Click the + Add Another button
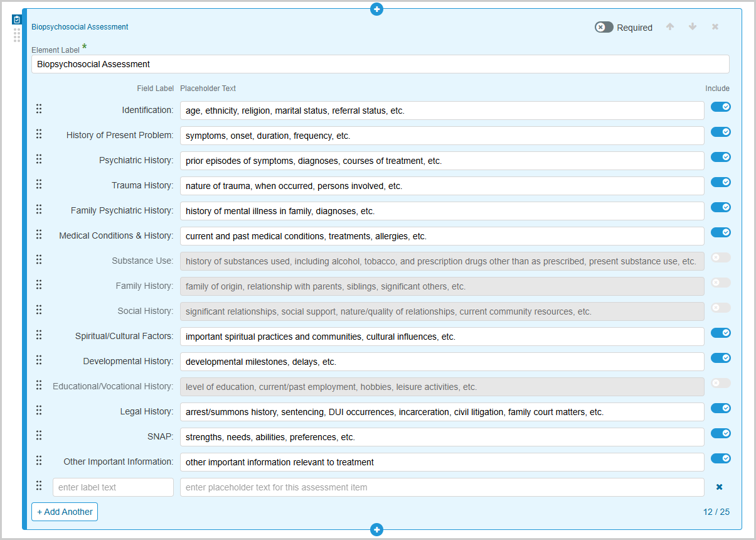Screen dimensions: 756x540 [65, 512]
